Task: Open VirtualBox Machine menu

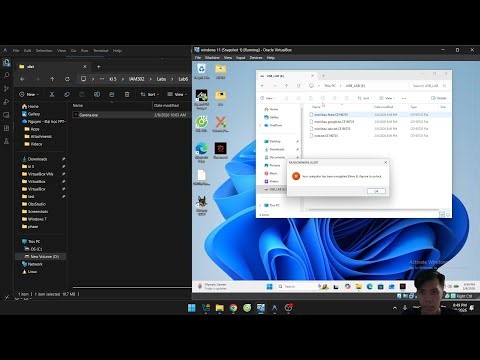Action: (x=212, y=58)
